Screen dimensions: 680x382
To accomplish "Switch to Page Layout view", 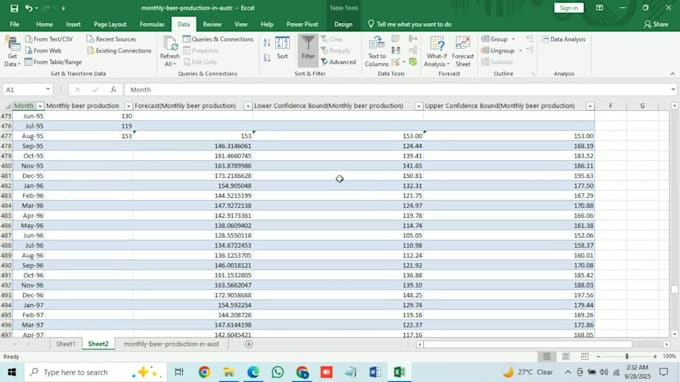I will click(x=566, y=356).
